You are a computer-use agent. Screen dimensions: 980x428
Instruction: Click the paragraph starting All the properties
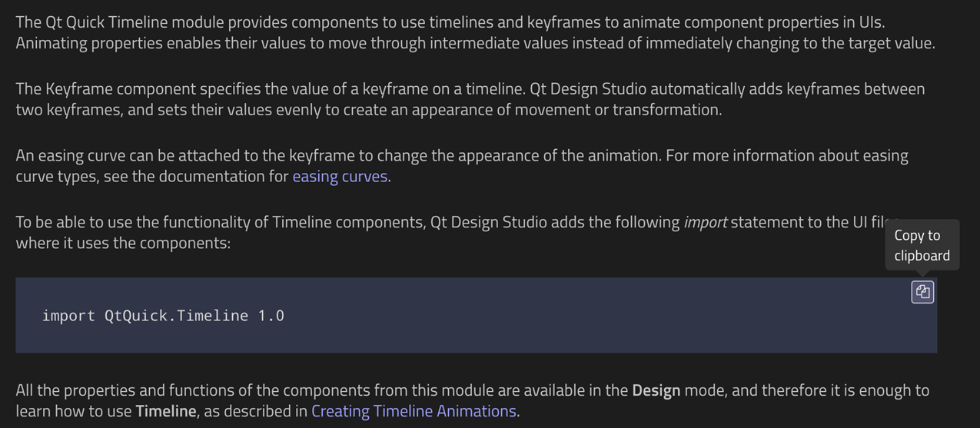click(473, 400)
